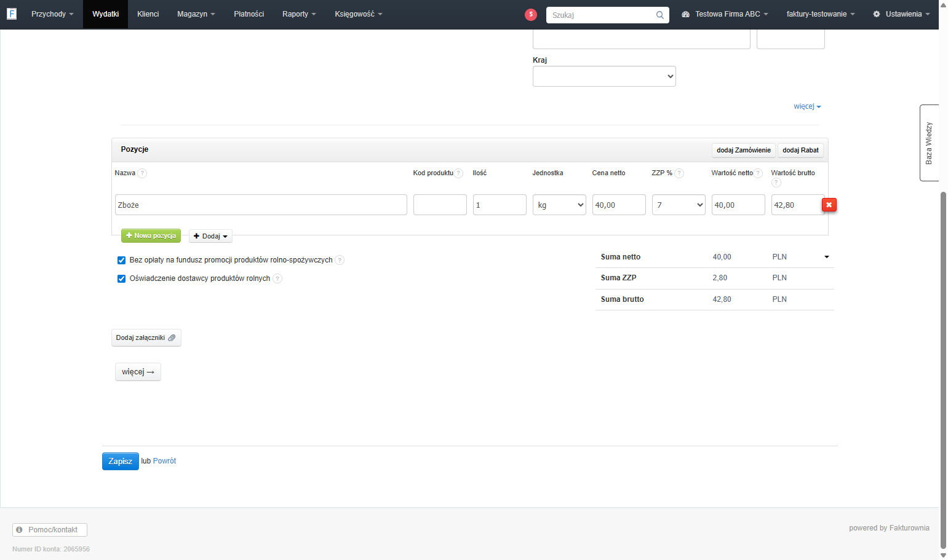Open the Baza Wiedzy side tab
Viewport: 948px width, 560px height.
click(x=929, y=143)
